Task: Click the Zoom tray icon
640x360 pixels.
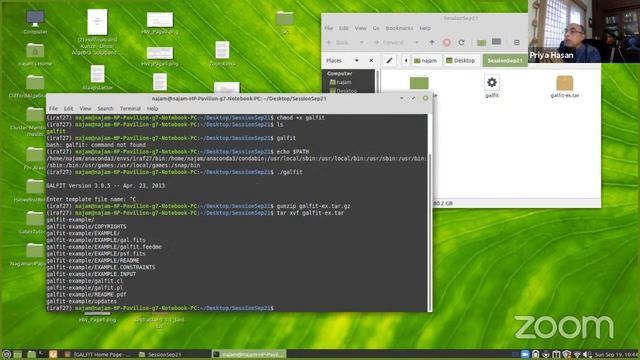Action: (x=525, y=354)
